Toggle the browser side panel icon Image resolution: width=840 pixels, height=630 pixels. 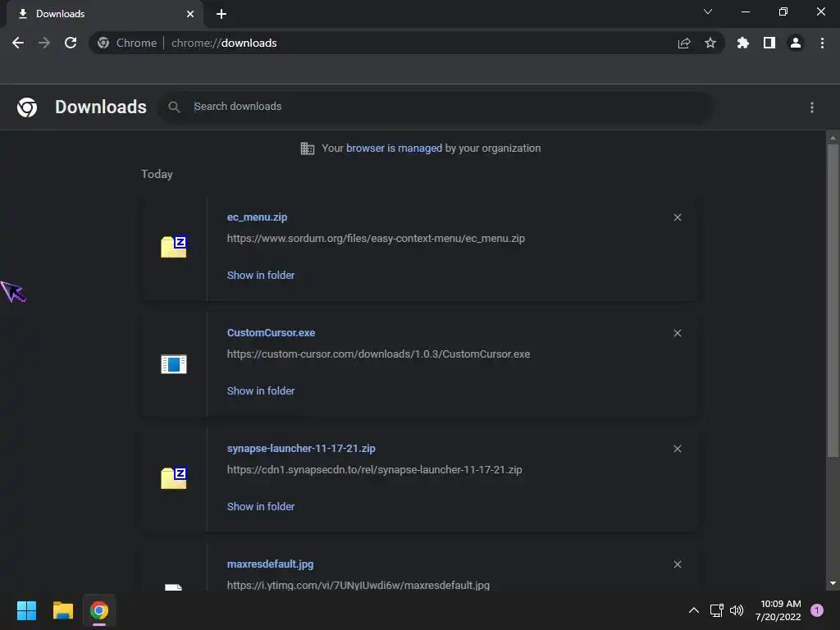(769, 43)
